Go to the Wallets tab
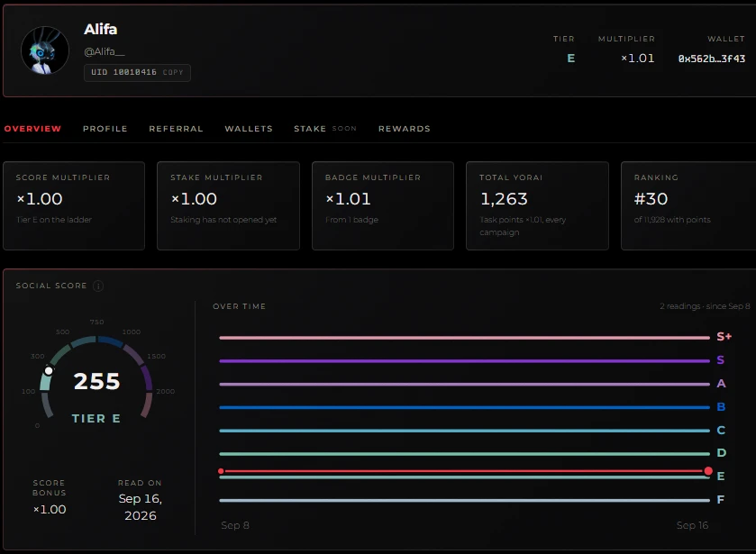 tap(249, 129)
